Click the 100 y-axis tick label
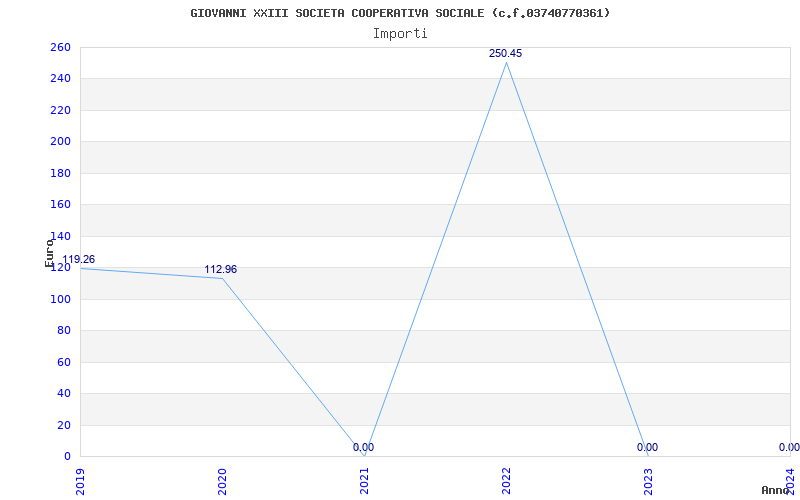The width and height of the screenshot is (800, 500). pos(60,299)
